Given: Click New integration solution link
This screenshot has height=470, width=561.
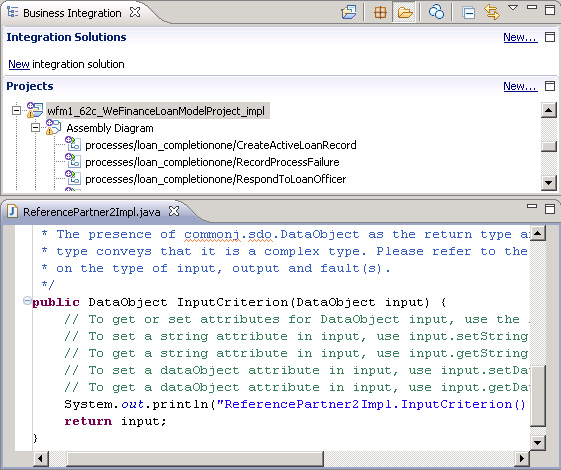Looking at the screenshot, I should [x=19, y=64].
